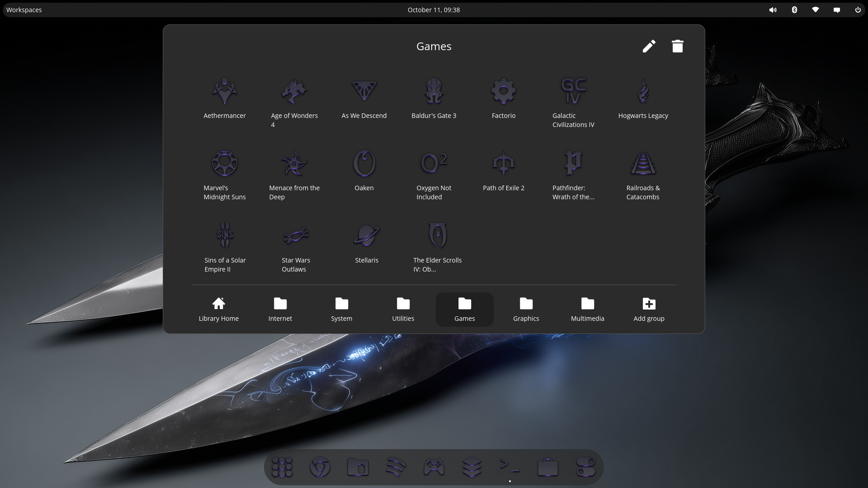Screen dimensions: 868x488
Task: Open Baldur's Gate 3
Action: click(434, 92)
